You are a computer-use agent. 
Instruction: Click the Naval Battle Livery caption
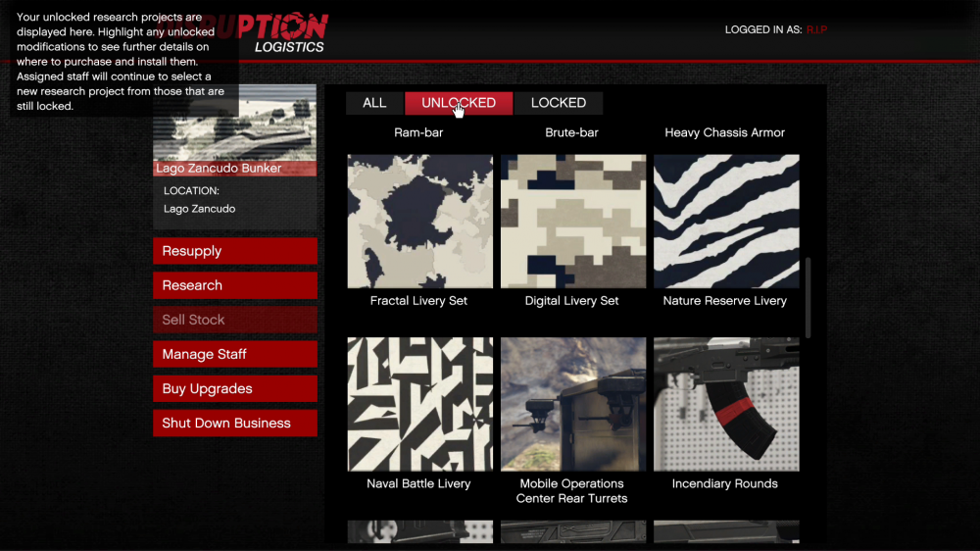point(418,483)
